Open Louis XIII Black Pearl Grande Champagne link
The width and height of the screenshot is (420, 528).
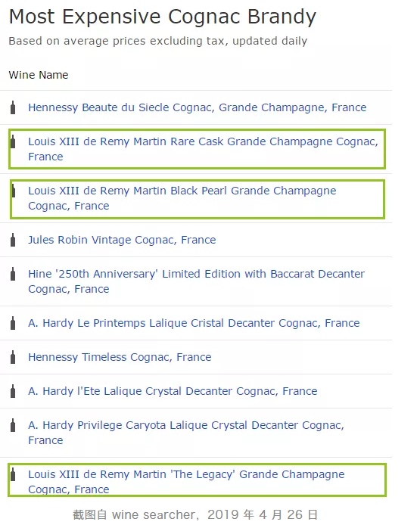182,198
